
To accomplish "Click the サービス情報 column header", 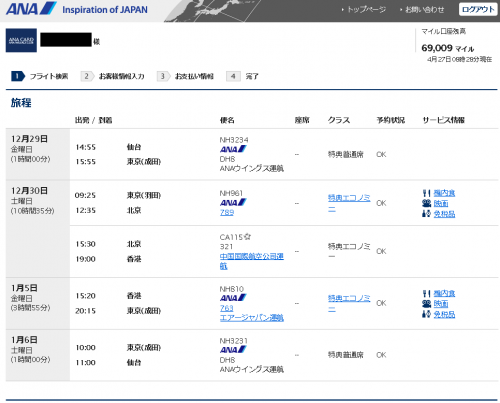I will [x=444, y=120].
